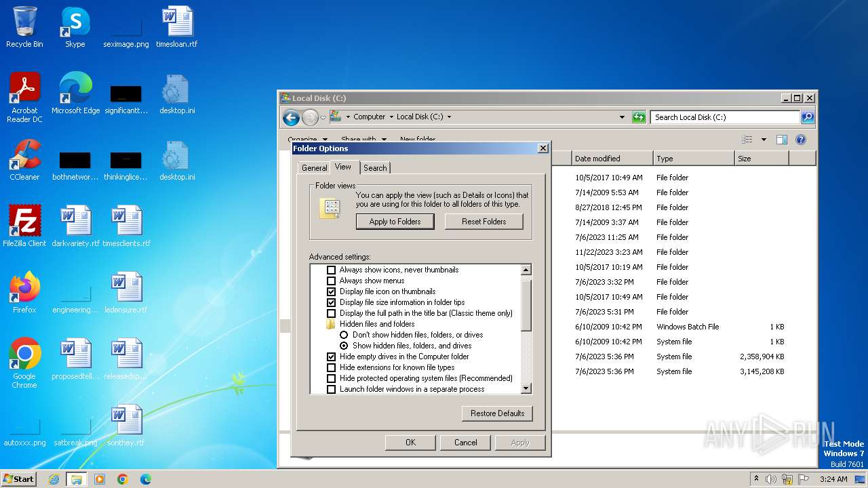Image resolution: width=868 pixels, height=488 pixels.
Task: Sort by the Size column header
Action: click(x=762, y=159)
